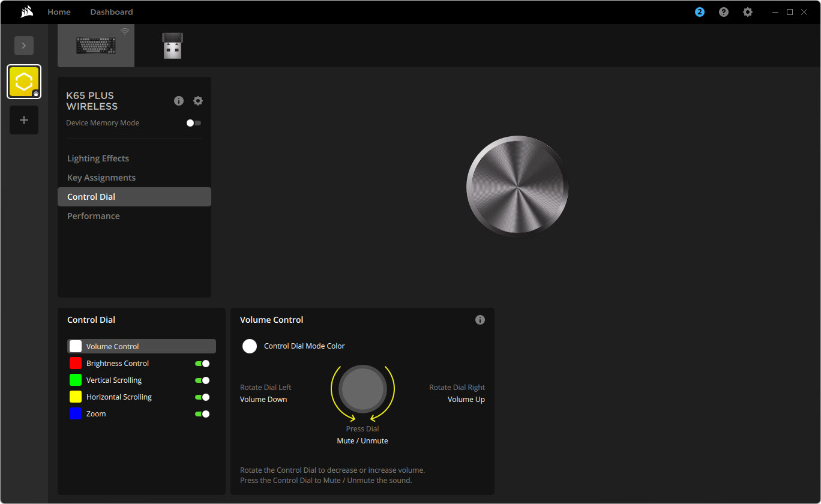
Task: Expand the profile sidebar with arrow
Action: pyautogui.click(x=24, y=46)
